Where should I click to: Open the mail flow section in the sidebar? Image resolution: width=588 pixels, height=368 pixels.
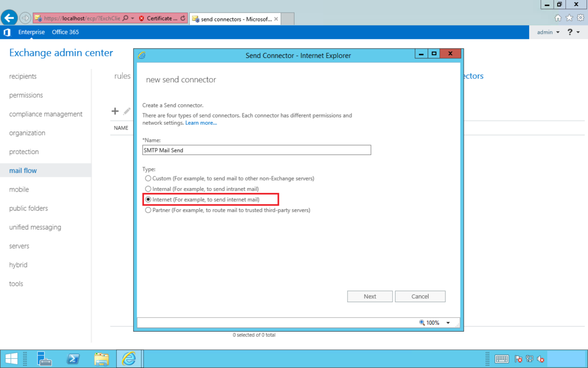[23, 170]
